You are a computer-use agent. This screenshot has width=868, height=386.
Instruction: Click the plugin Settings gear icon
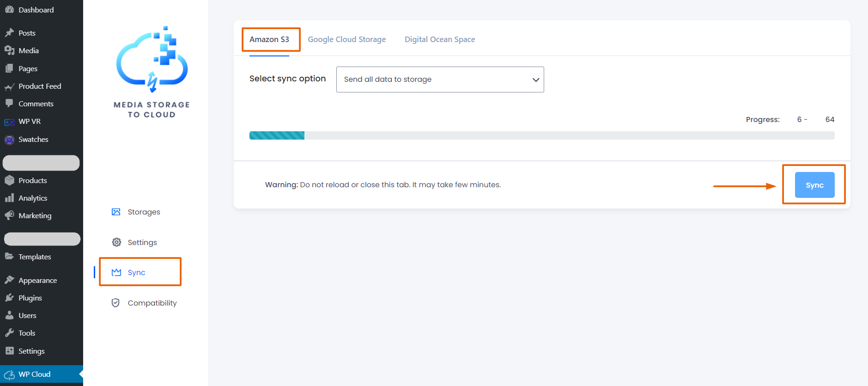click(x=116, y=242)
